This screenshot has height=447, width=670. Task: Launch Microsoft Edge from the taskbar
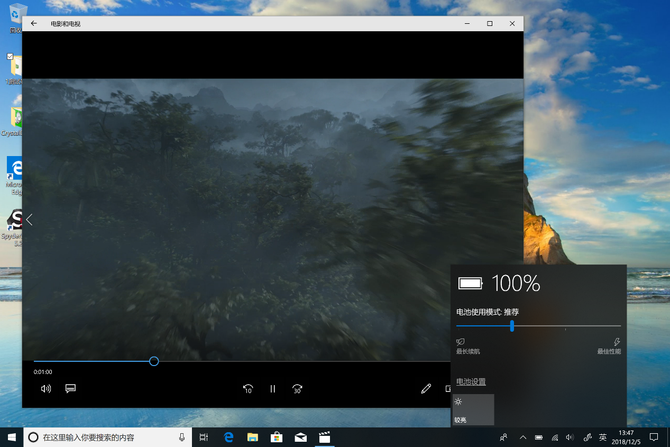(229, 437)
